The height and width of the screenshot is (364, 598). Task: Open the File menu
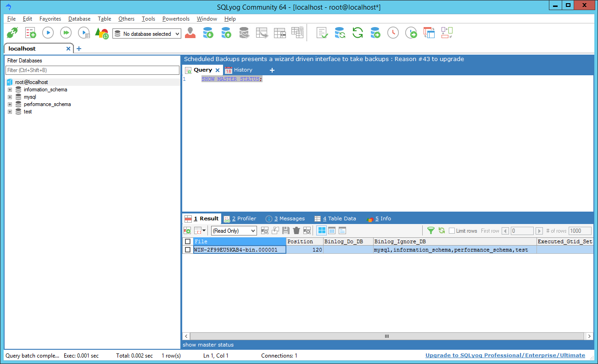pyautogui.click(x=11, y=19)
